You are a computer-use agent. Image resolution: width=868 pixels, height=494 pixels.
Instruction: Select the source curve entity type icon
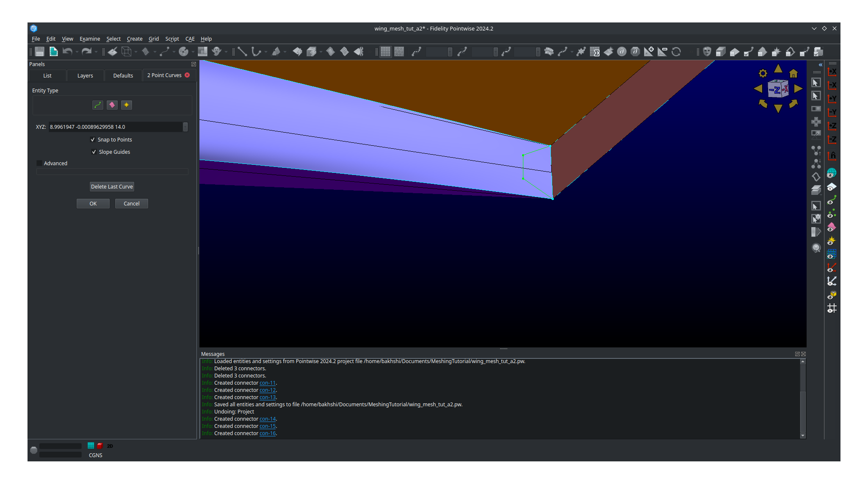126,105
